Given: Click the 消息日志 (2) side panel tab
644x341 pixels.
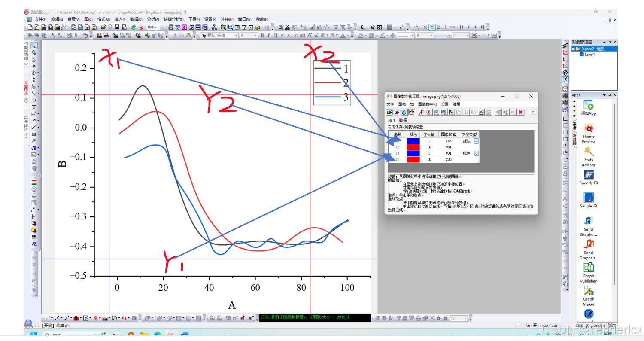Looking at the screenshot, I should click(x=26, y=91).
